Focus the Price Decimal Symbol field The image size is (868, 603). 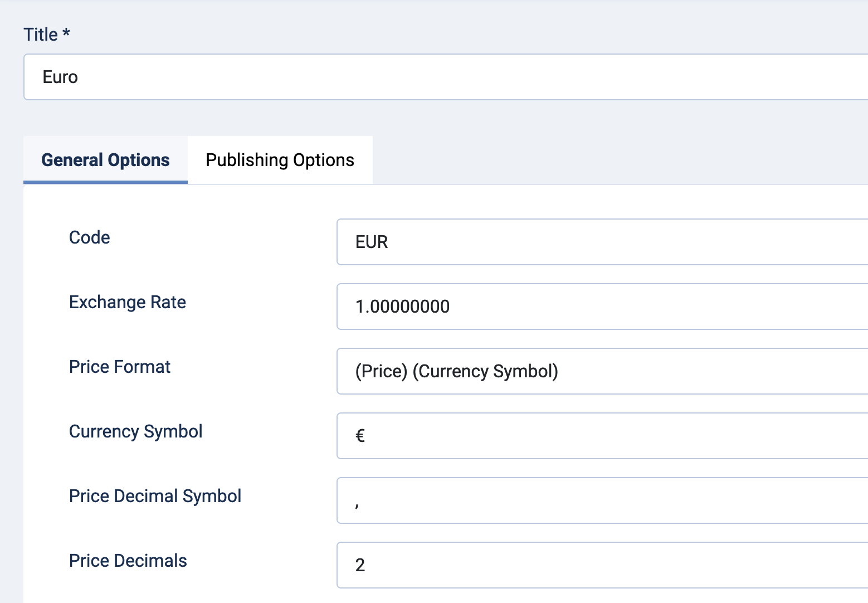[x=602, y=500]
